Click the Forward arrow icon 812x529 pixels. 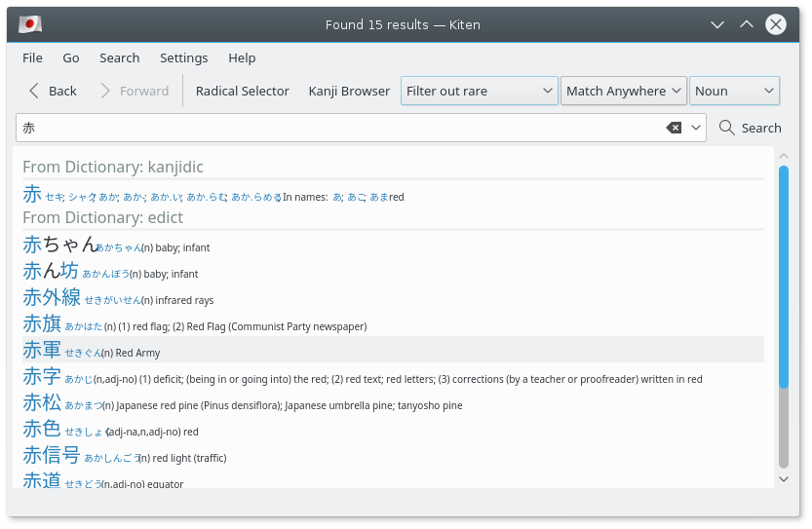(x=105, y=91)
